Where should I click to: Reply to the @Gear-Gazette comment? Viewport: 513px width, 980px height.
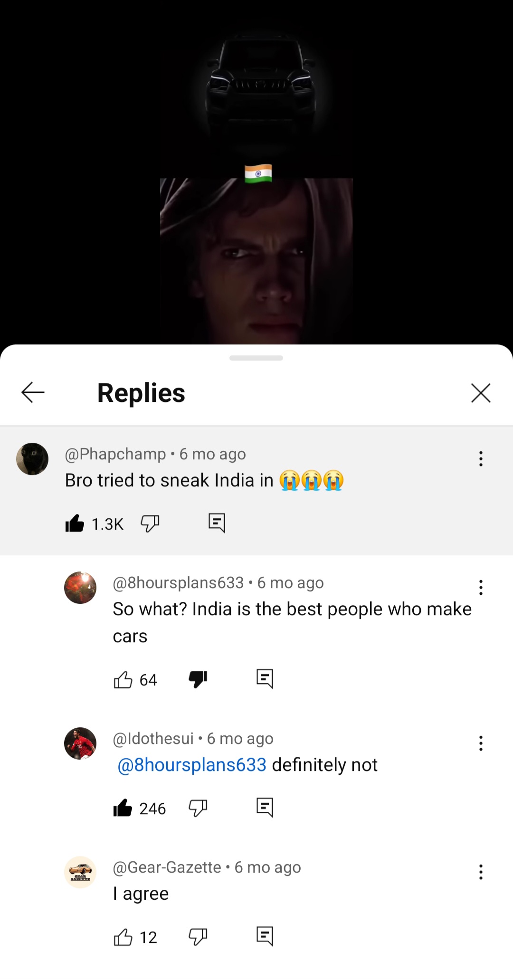(x=265, y=937)
